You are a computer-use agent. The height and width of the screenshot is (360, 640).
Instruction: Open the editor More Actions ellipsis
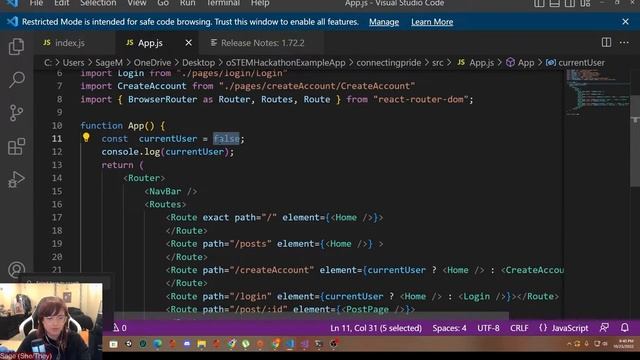click(624, 42)
